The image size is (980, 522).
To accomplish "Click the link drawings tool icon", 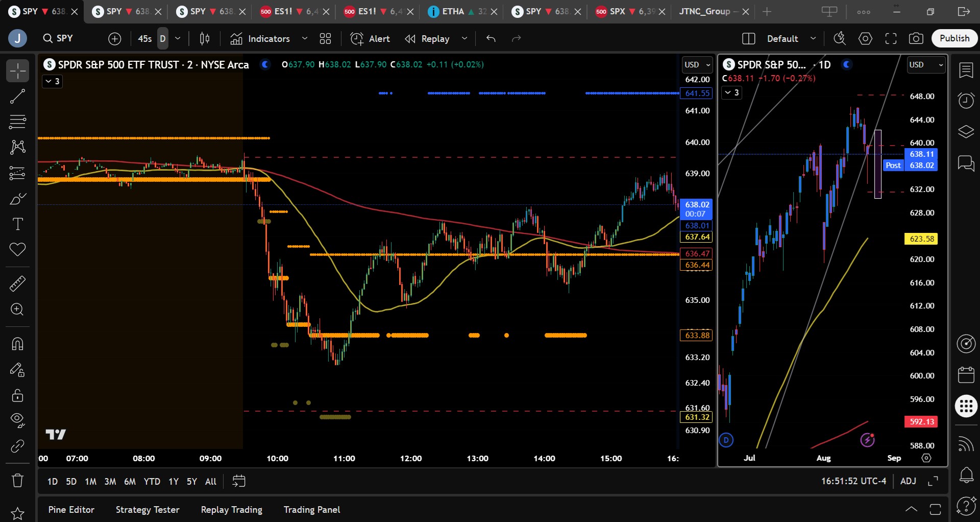I will [17, 446].
